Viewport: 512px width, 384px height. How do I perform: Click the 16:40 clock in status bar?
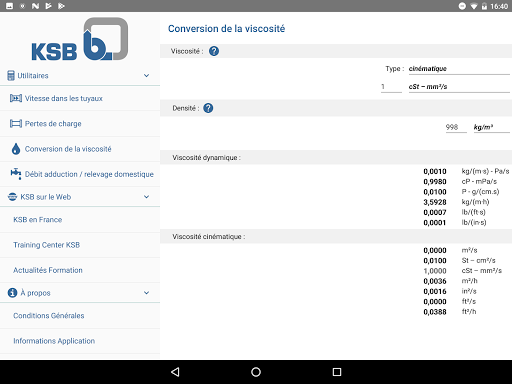499,6
